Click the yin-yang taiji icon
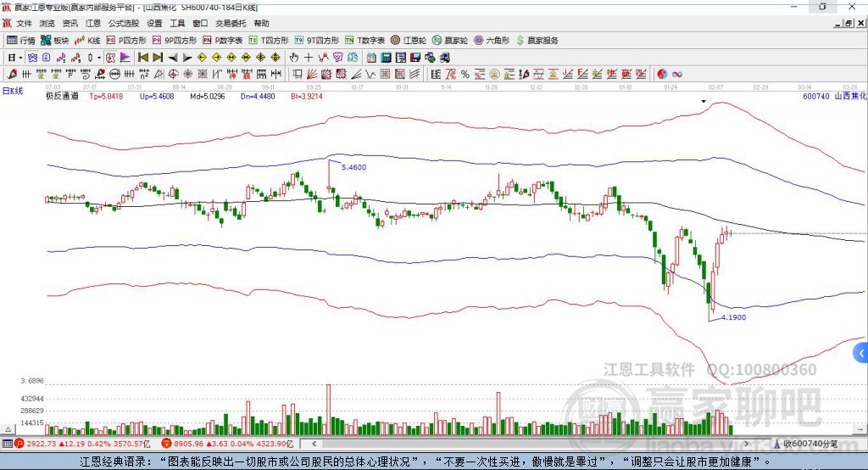Screen dimensions: 868x470 click(x=662, y=74)
